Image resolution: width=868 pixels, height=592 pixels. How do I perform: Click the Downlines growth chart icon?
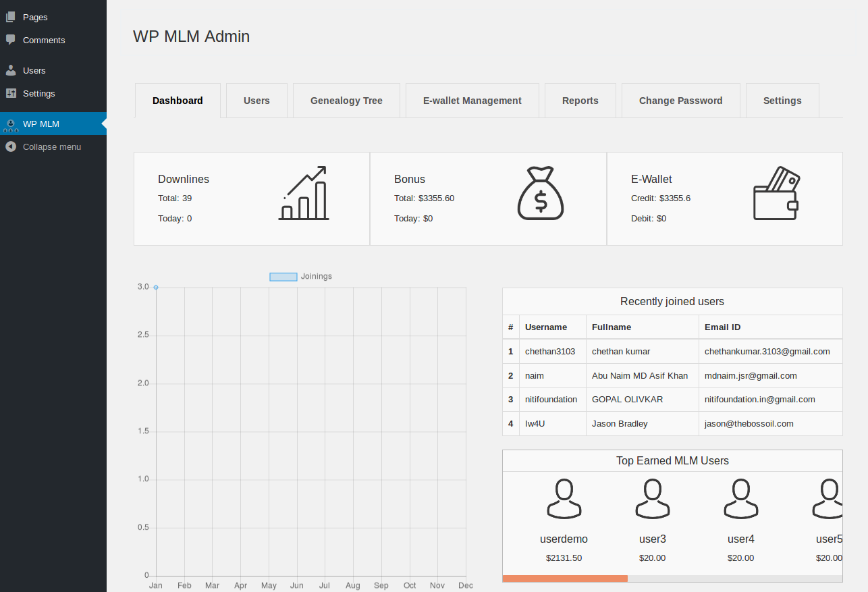[x=304, y=193]
